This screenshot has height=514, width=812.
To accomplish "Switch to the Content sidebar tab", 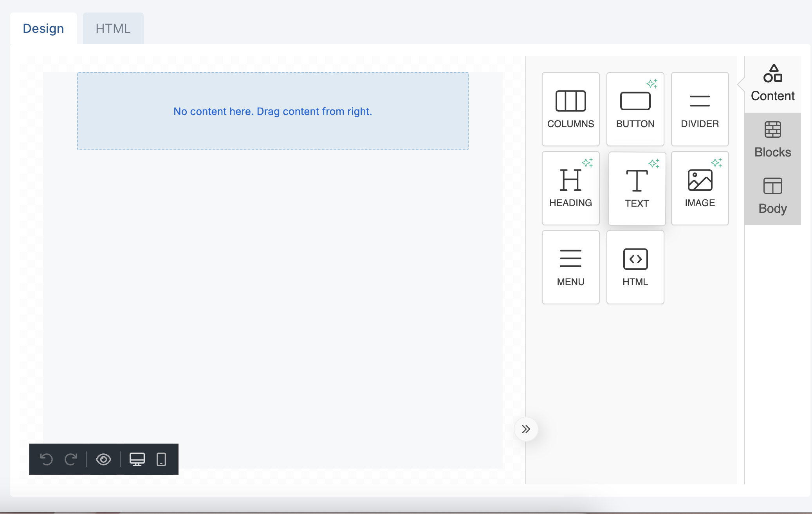I will pyautogui.click(x=772, y=84).
